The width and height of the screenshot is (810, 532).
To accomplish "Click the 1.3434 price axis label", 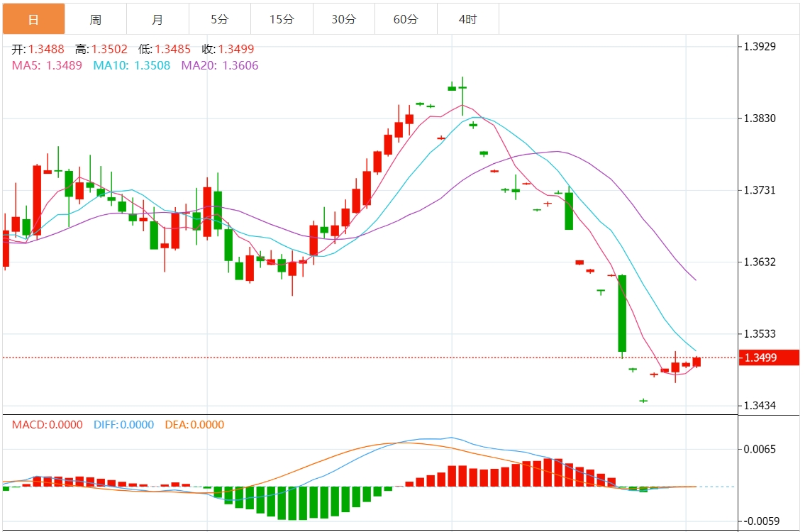I will (x=760, y=406).
